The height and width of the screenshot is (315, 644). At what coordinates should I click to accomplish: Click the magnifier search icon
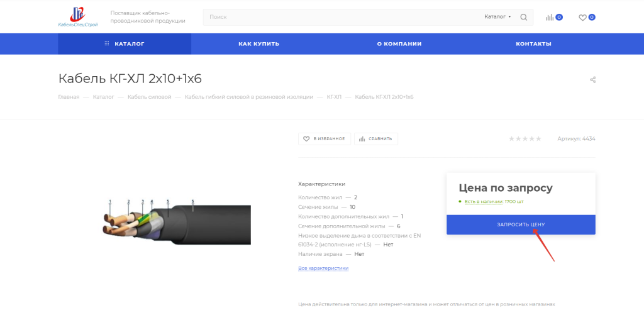pyautogui.click(x=524, y=17)
